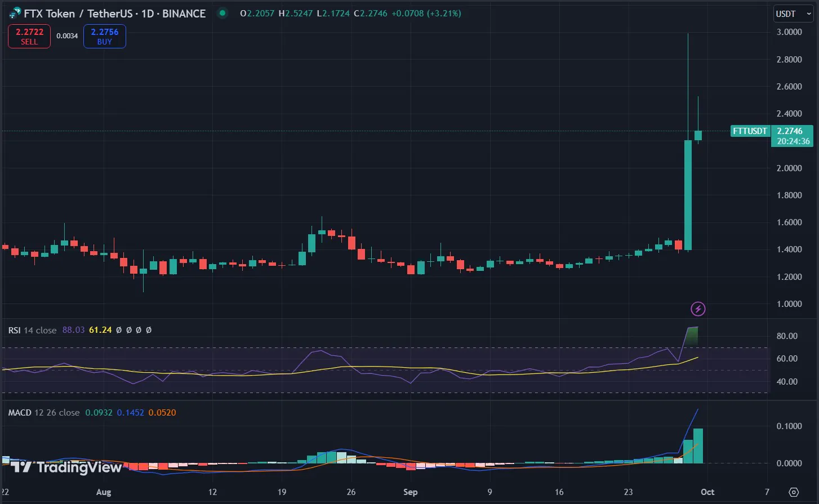Click the Oct date axis label
The height and width of the screenshot is (504, 819).
(707, 492)
